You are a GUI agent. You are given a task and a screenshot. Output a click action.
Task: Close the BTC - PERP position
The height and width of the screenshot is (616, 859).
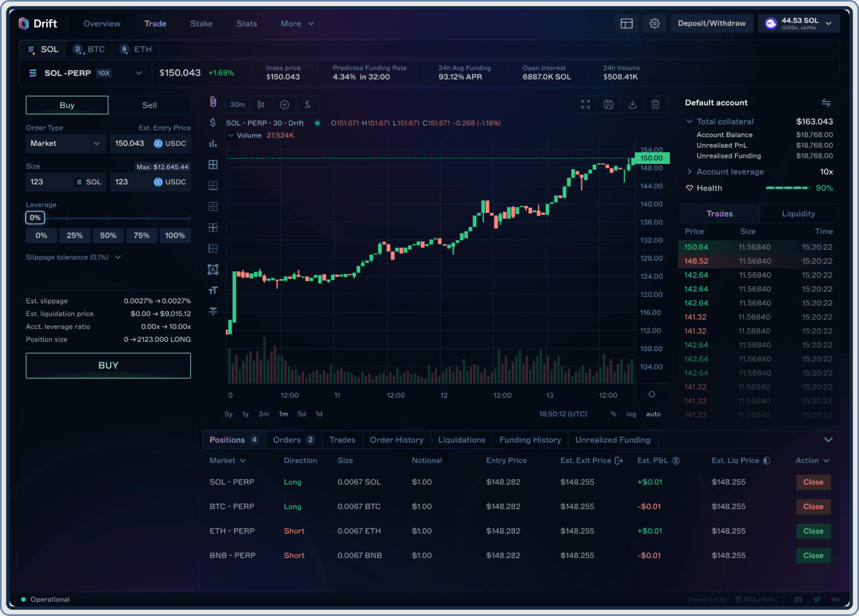click(813, 507)
